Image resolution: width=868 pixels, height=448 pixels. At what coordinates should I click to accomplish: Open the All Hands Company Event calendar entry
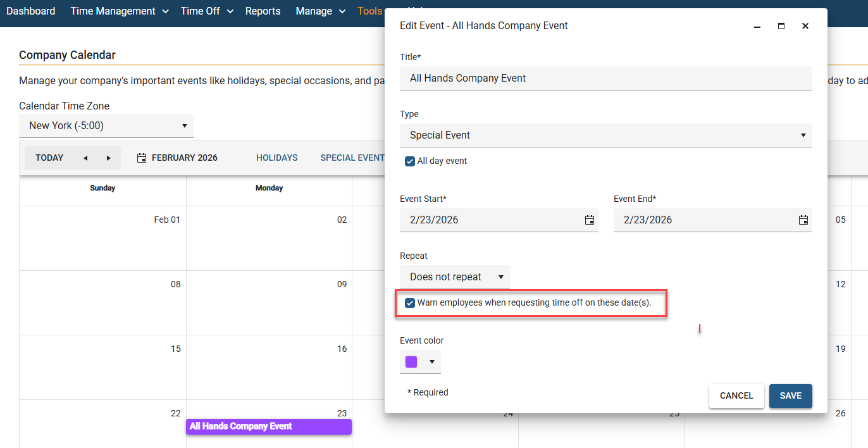269,426
